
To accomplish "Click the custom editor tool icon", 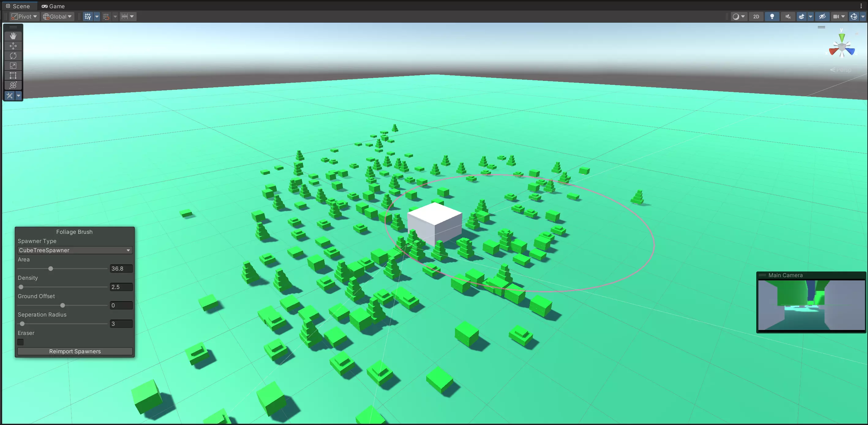I will tap(10, 95).
